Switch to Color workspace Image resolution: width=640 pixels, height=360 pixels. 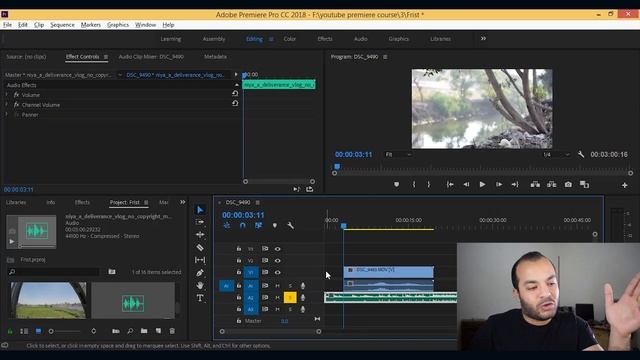[290, 39]
